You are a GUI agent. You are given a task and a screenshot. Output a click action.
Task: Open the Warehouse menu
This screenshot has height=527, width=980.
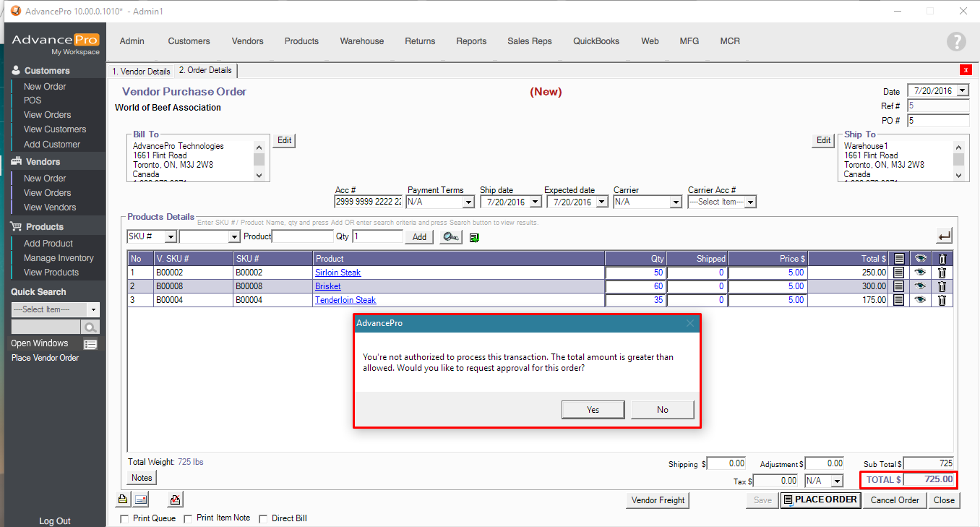[361, 41]
